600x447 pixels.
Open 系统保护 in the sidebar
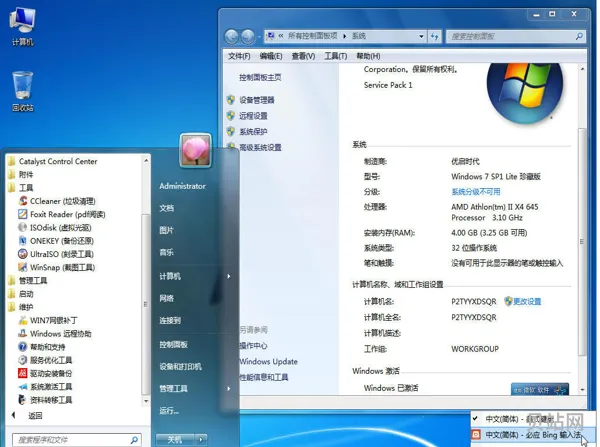point(248,132)
